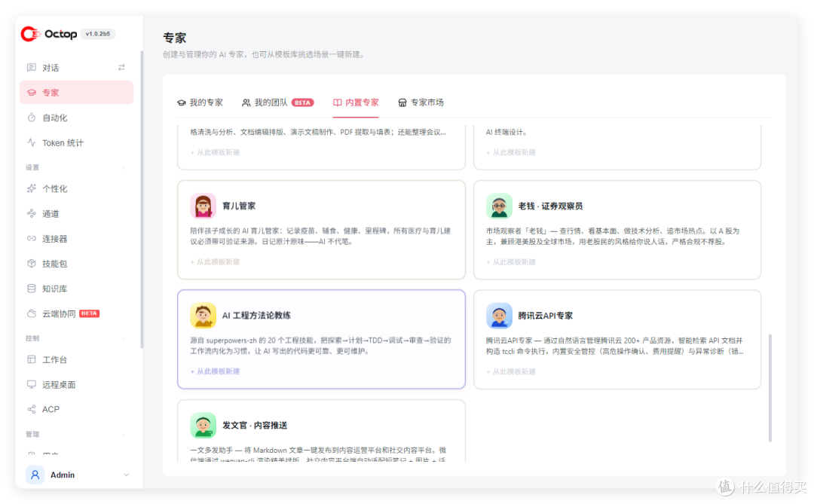Click the 知识库 database icon

32,288
